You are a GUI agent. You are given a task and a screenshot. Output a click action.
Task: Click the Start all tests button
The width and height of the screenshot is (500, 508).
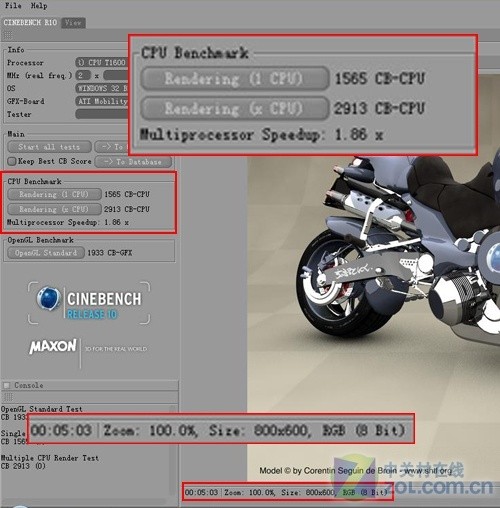coord(49,147)
